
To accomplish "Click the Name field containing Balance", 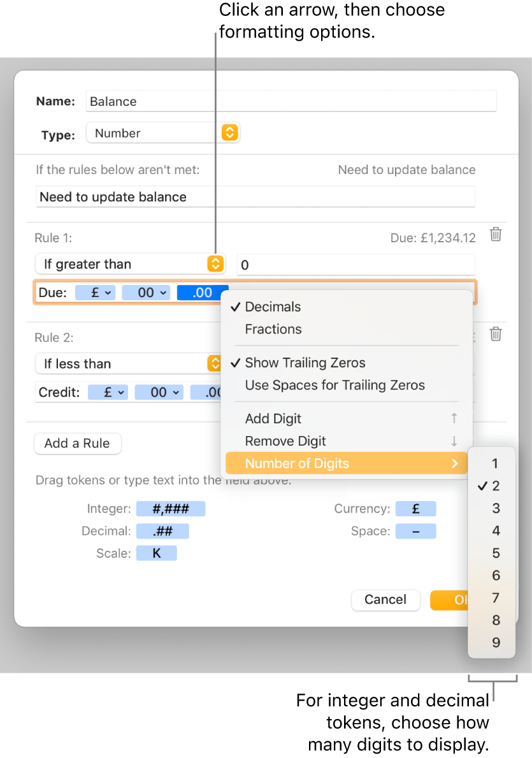I will click(x=291, y=101).
